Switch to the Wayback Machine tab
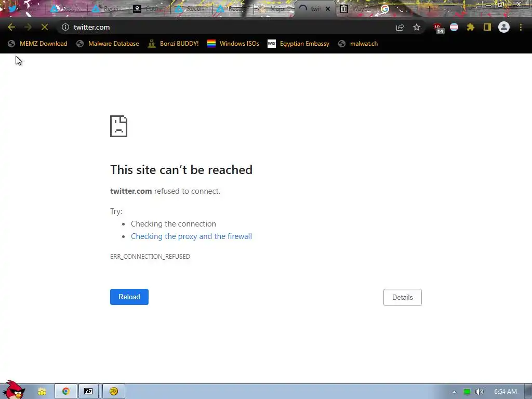Viewport: 532px width, 399px height. coord(356,9)
